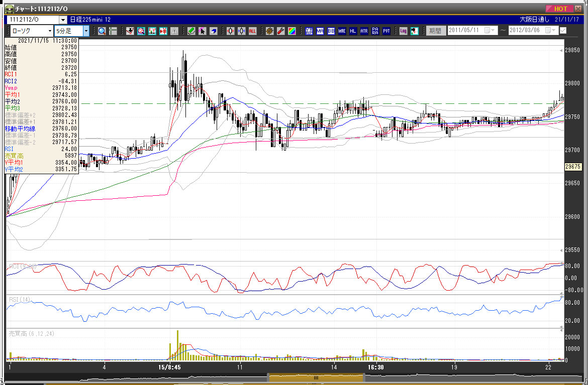Toggle the PVT pivot indicator
This screenshot has height=385, width=588.
click(x=386, y=31)
